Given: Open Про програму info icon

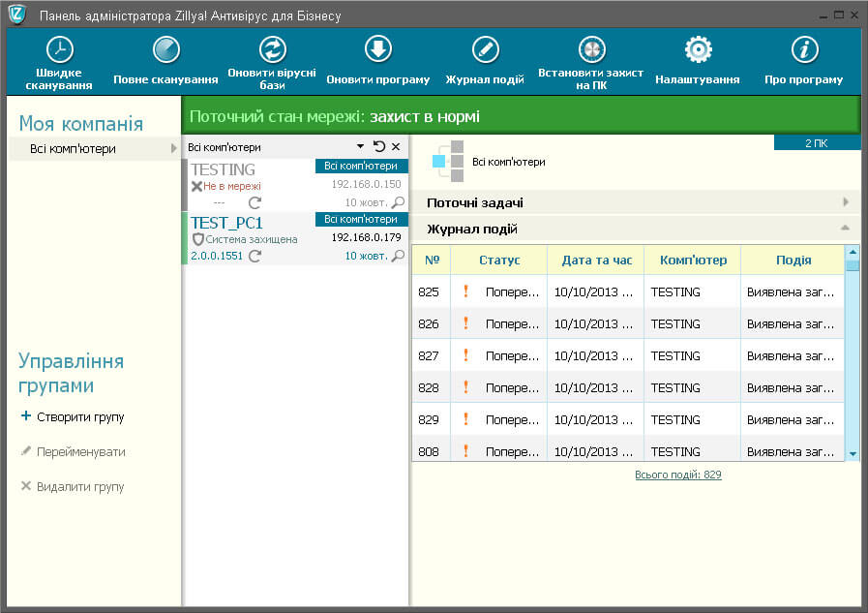Looking at the screenshot, I should point(804,49).
